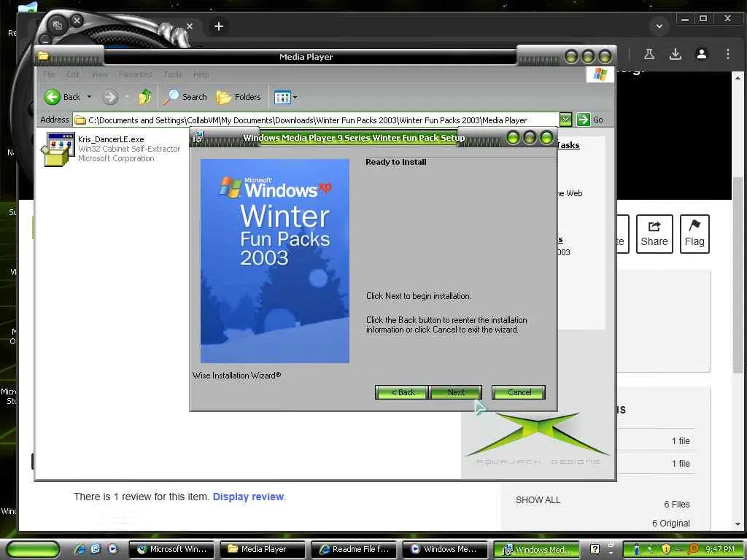Screen dimensions: 747x560
Task: Toggle the Folders pane in Explorer
Action: [x=239, y=97]
